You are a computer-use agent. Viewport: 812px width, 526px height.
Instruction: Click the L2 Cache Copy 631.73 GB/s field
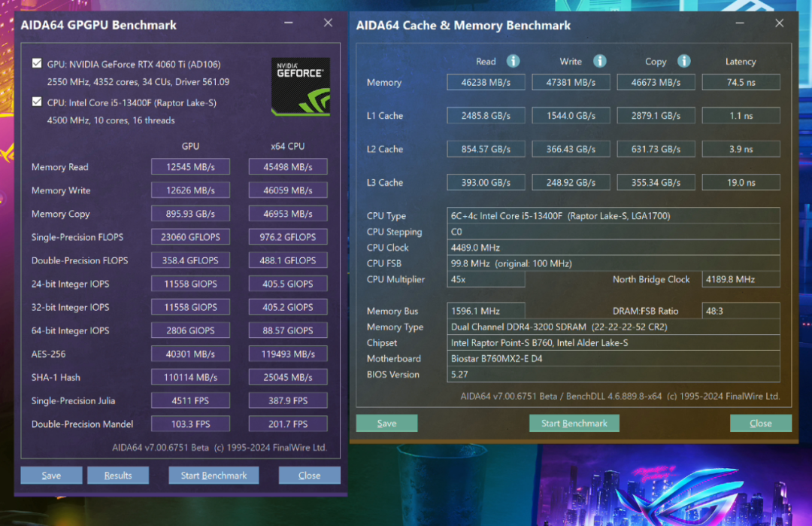(x=656, y=149)
